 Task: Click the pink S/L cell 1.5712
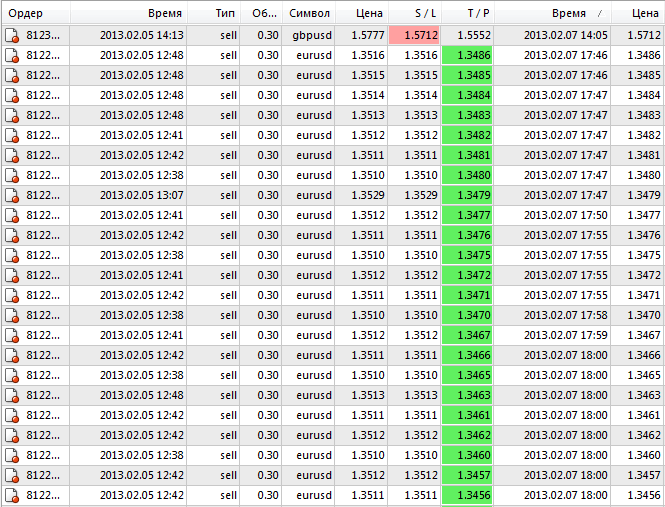coord(414,35)
